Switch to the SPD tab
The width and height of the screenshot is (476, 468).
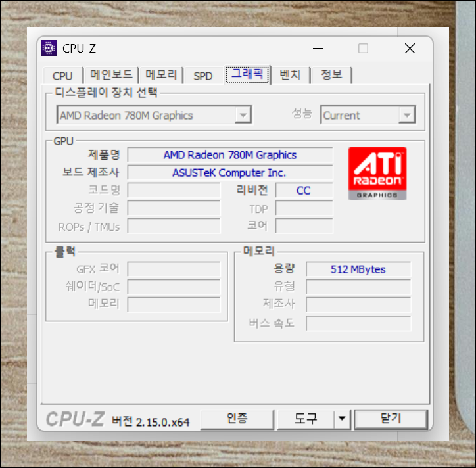click(x=203, y=76)
